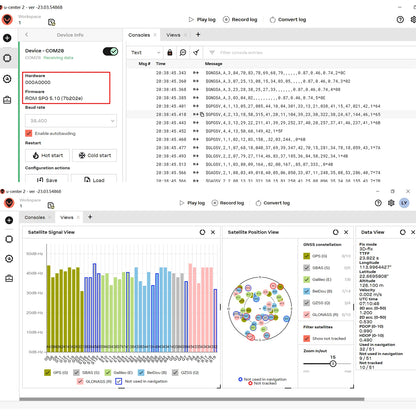Image resolution: width=416 pixels, height=416 pixels.
Task: Click the lock icon in console toolbar
Action: pyautogui.click(x=170, y=52)
